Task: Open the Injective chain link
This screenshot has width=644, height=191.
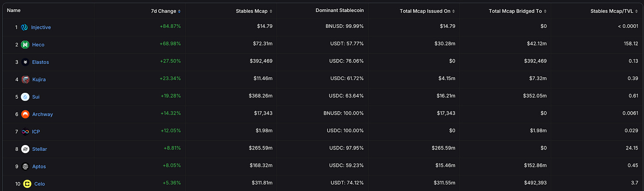Action: tap(41, 27)
